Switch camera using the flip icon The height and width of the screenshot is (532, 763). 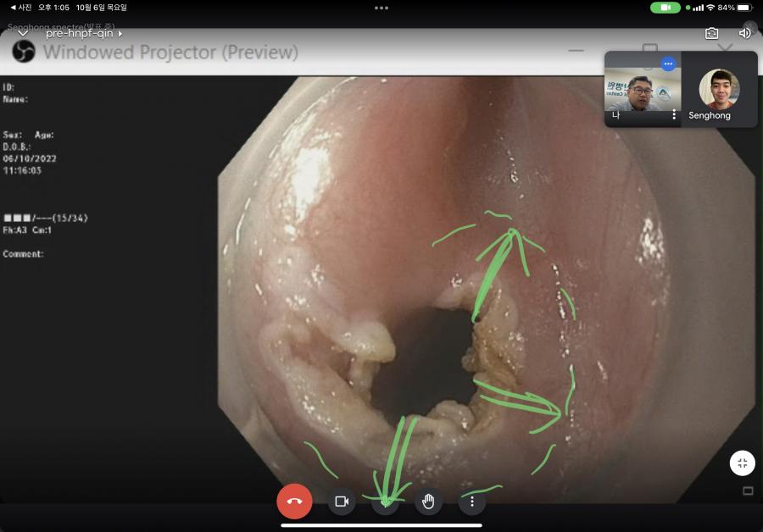pos(711,33)
